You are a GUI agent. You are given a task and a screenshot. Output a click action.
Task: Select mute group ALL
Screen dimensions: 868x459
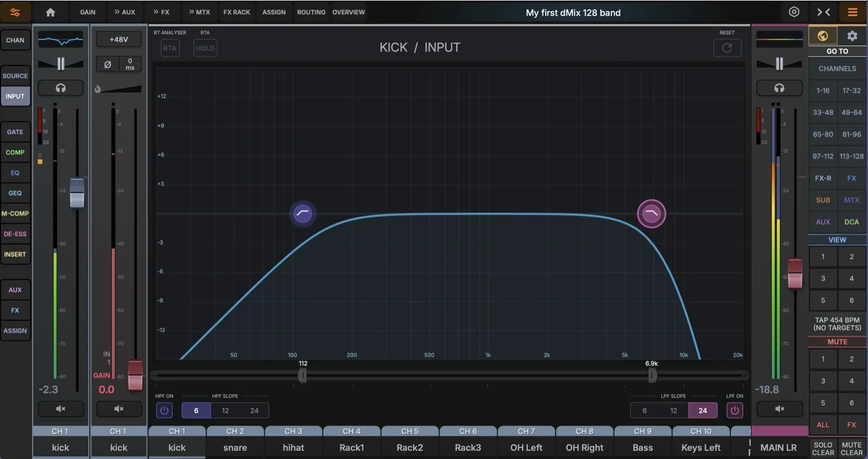(823, 425)
